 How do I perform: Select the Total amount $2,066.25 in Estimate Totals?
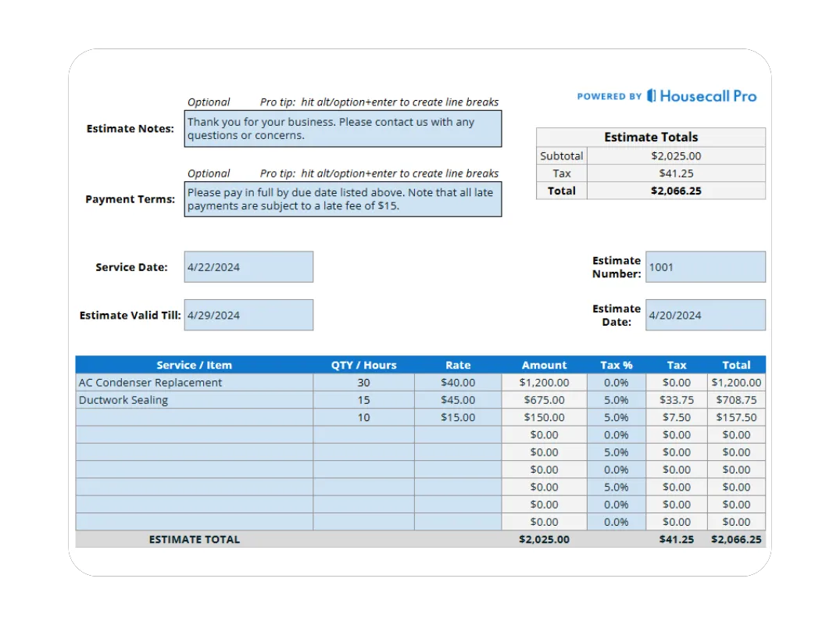coord(677,191)
